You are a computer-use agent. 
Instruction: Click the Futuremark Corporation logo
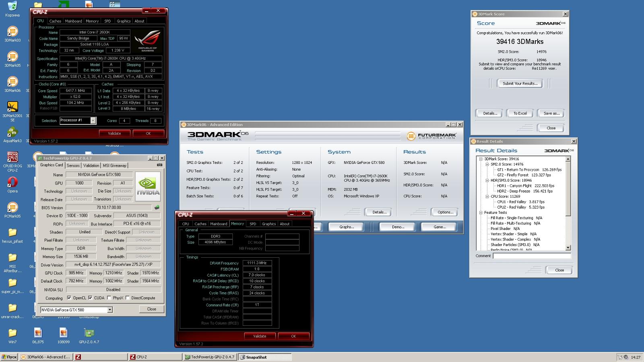[x=431, y=136]
